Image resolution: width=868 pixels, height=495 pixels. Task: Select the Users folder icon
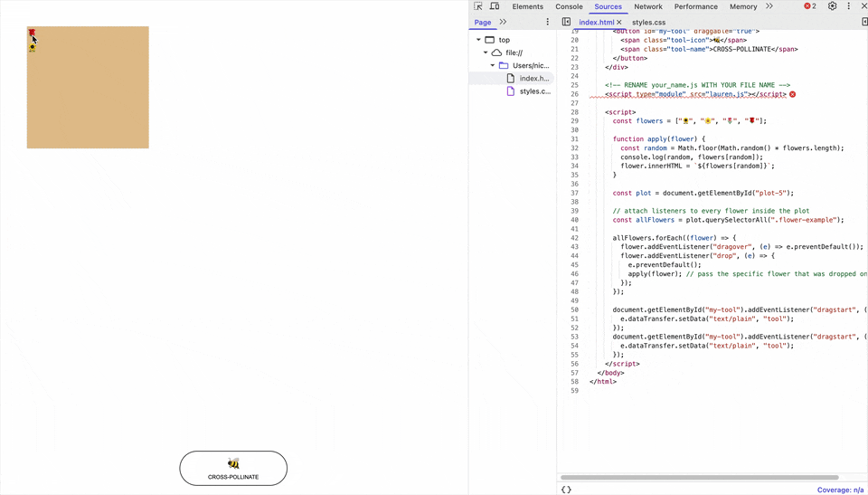pos(504,65)
